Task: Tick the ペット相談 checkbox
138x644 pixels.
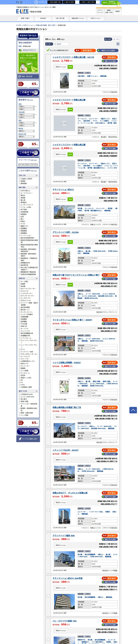Action: pos(20,415)
